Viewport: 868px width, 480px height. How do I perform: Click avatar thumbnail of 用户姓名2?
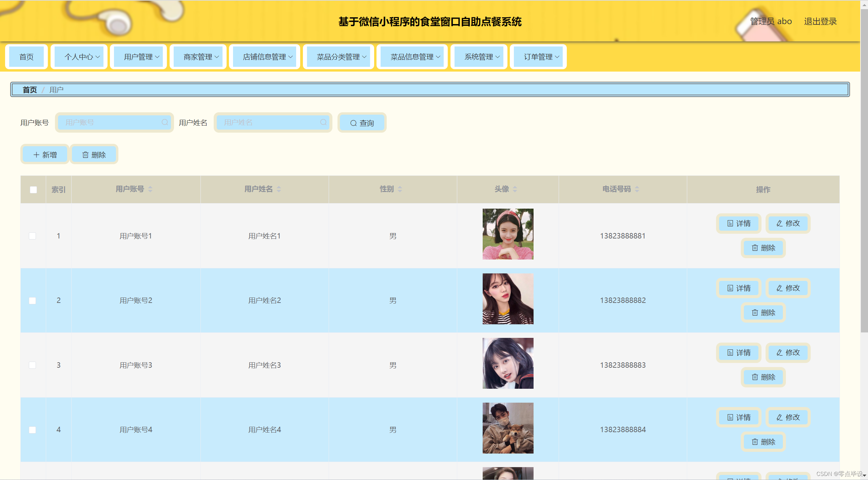[x=508, y=299]
